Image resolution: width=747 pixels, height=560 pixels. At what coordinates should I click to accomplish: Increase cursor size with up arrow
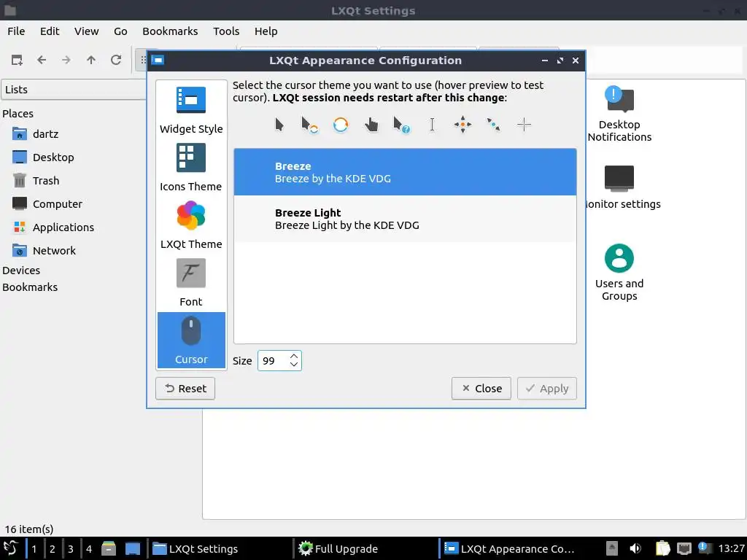(294, 356)
